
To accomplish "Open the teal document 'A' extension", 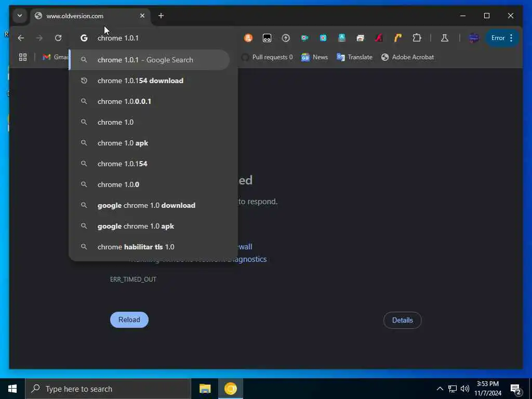I will (x=342, y=38).
